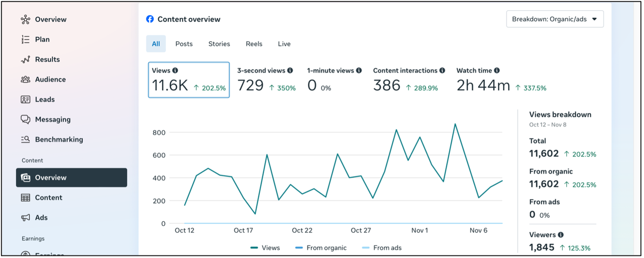Switch to the Reels tab
644x258 pixels.
(254, 44)
